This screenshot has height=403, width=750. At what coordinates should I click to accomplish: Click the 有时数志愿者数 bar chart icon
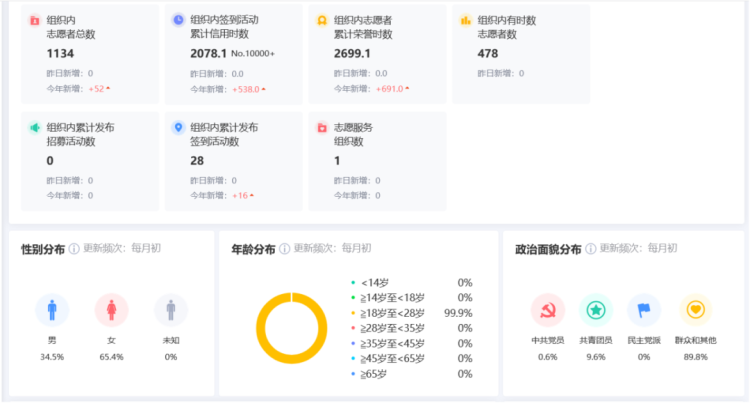click(466, 20)
